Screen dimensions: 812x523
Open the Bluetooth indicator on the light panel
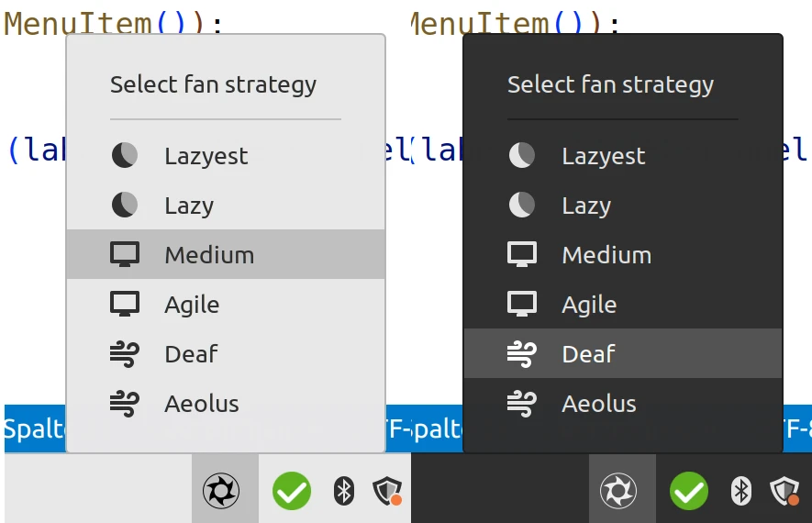[344, 490]
